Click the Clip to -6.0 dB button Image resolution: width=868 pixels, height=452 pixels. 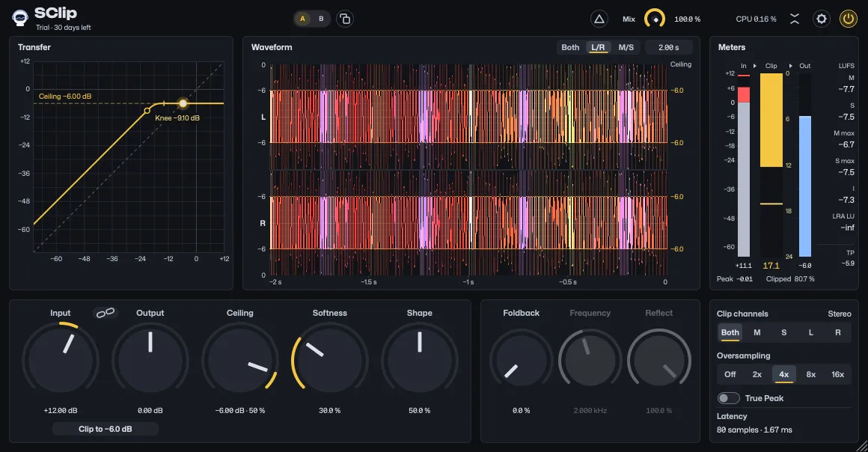click(x=106, y=429)
